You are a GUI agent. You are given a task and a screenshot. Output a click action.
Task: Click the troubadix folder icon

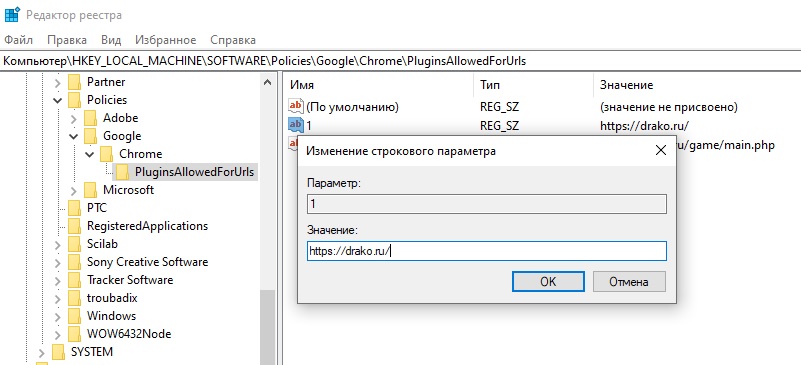(75, 298)
